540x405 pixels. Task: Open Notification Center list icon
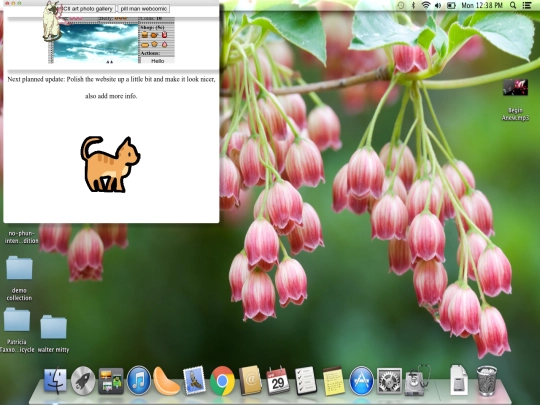527,5
